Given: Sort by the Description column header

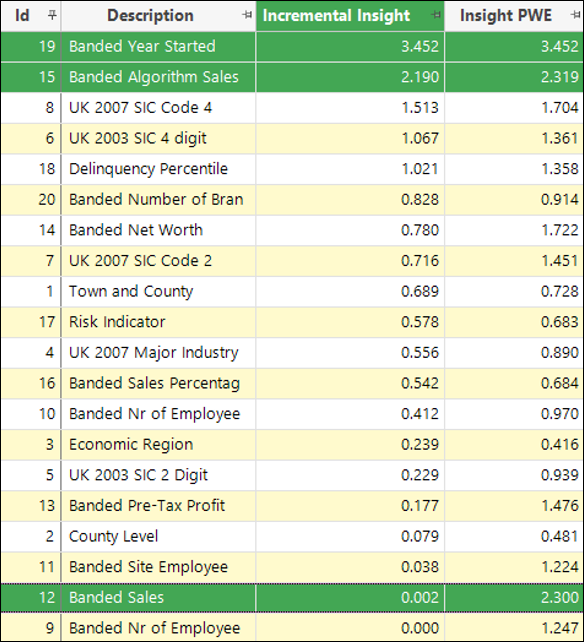Looking at the screenshot, I should point(150,16).
